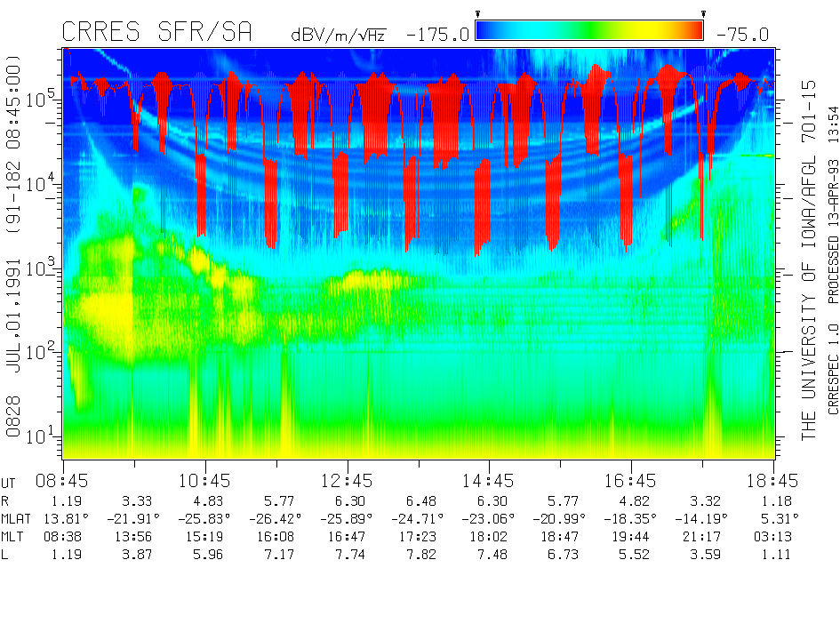This screenshot has height=640, width=840.
Task: Click the green middle of the colorbar
Action: [589, 31]
